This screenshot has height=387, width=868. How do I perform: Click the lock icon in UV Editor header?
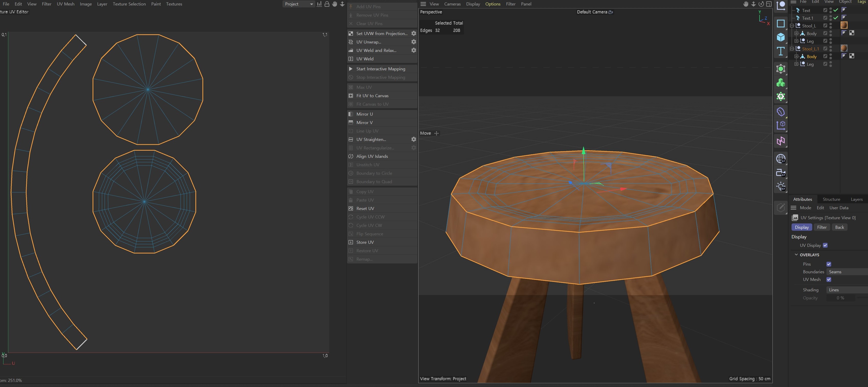pos(327,4)
